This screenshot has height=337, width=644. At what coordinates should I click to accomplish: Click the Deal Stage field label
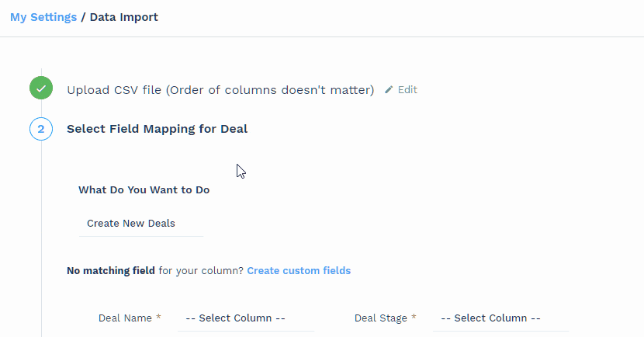[381, 318]
